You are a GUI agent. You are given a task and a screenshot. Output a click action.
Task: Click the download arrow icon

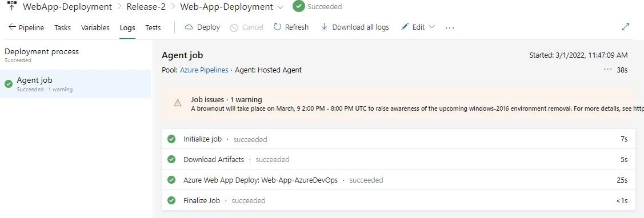tap(324, 27)
